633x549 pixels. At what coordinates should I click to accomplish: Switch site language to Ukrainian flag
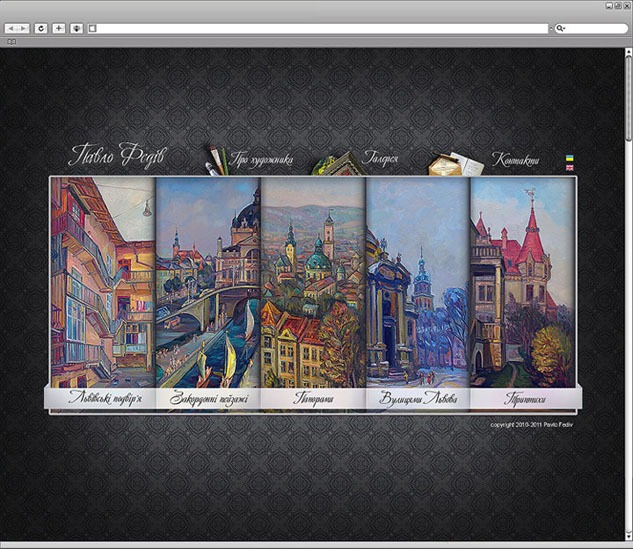coord(570,158)
